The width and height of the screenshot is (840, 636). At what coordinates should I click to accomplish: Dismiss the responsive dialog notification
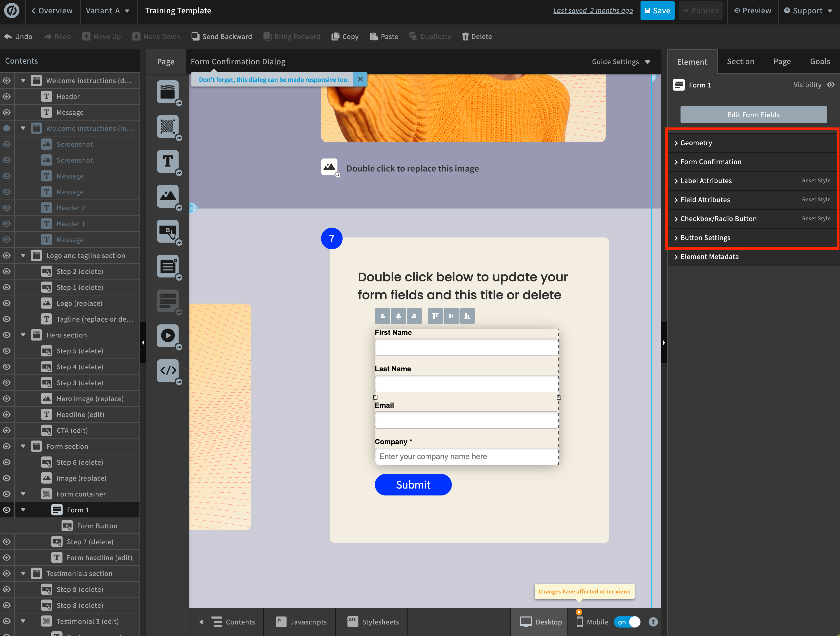(x=360, y=79)
